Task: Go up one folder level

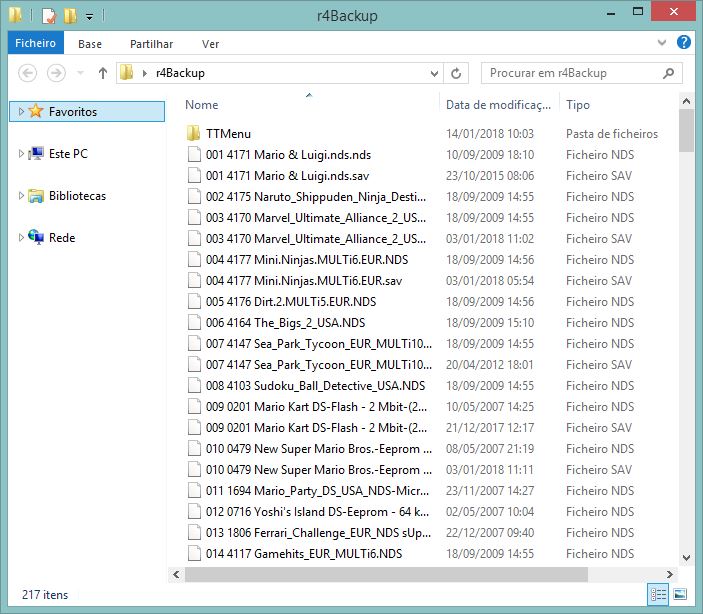Action: coord(103,73)
